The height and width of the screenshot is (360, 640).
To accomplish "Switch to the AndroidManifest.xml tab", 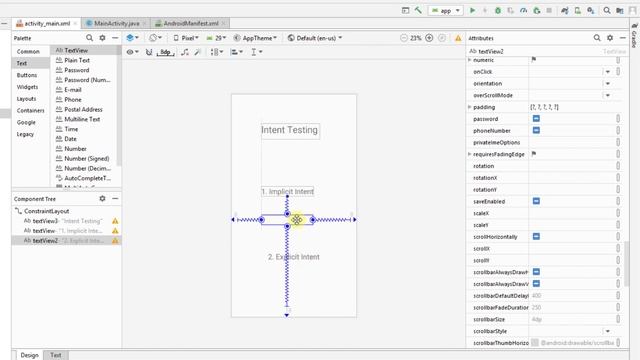I will click(x=190, y=23).
